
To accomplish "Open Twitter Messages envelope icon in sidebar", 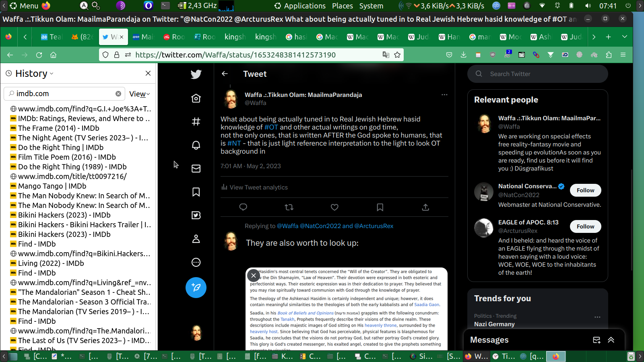I will coord(196,169).
